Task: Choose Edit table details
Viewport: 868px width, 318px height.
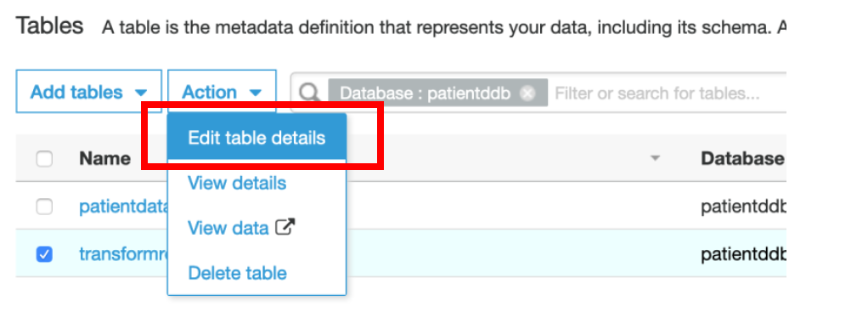Action: point(256,138)
